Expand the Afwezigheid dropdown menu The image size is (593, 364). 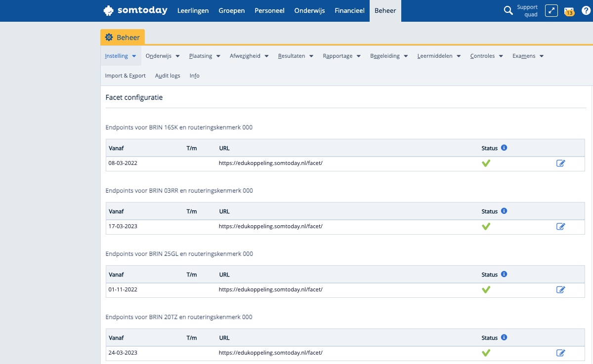click(249, 56)
